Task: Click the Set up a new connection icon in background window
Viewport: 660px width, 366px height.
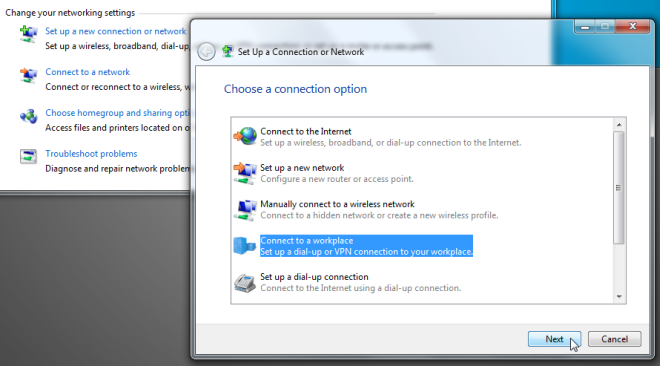Action: tap(29, 34)
